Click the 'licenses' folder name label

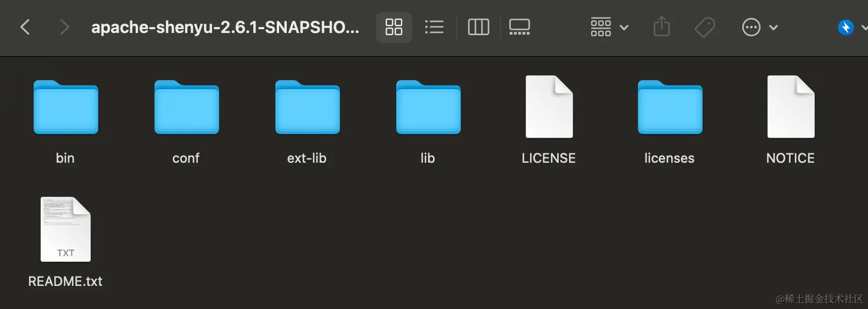coord(669,158)
